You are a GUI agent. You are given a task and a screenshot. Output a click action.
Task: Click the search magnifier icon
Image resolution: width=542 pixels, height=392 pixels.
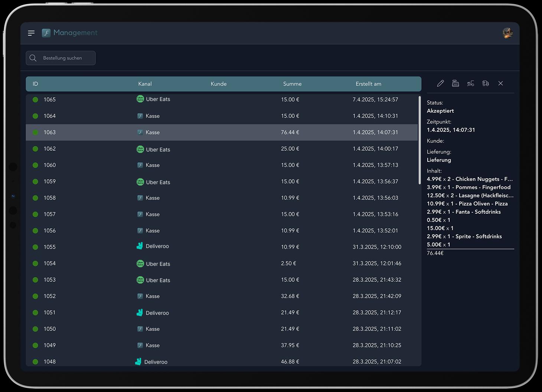(x=33, y=58)
